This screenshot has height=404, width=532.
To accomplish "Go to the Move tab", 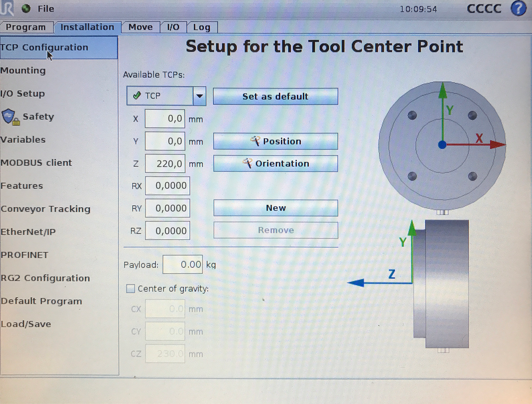I will coord(140,27).
